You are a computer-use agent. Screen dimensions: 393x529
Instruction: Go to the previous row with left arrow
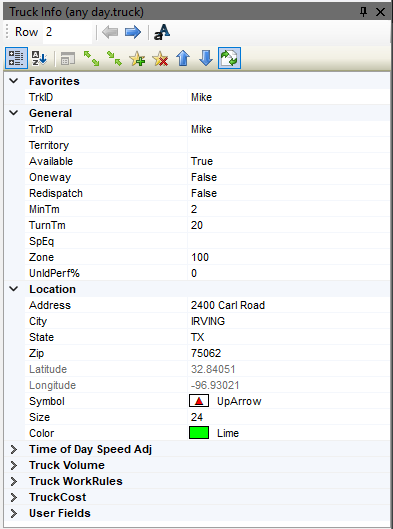pos(110,32)
